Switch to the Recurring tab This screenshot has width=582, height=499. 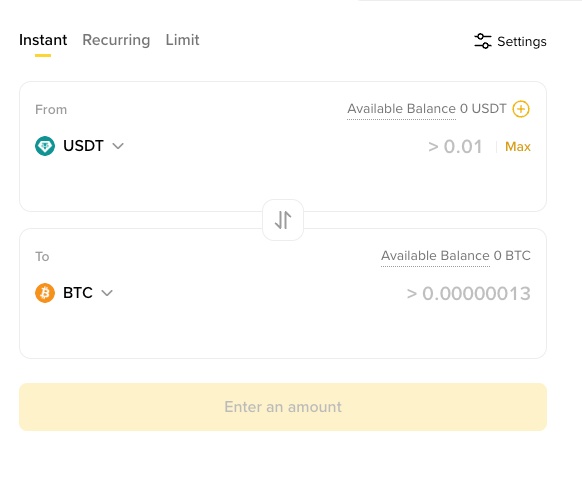(x=116, y=40)
